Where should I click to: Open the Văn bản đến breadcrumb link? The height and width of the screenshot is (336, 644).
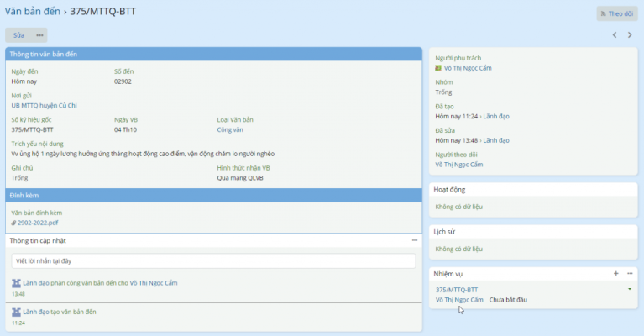33,11
